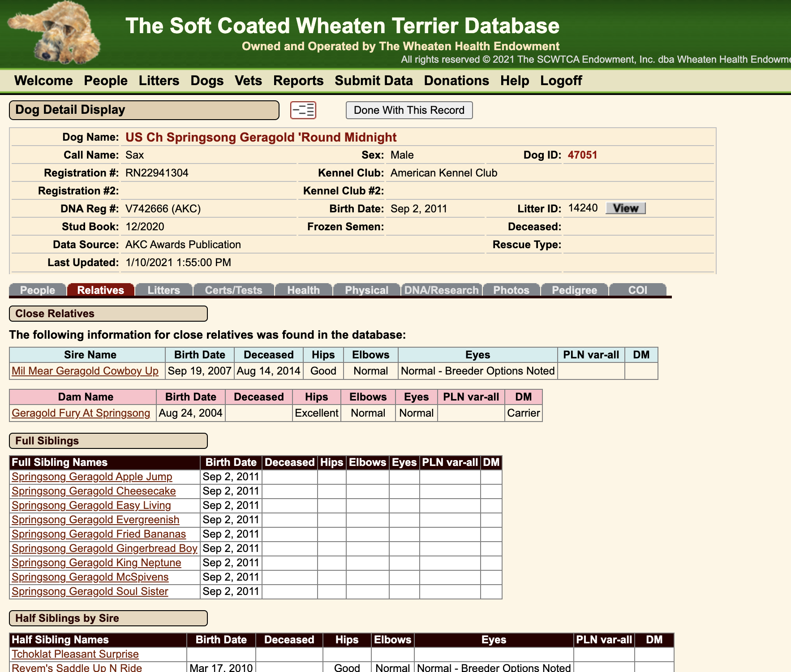
Task: Click Data Source value AKC Awards Publication
Action: (183, 245)
